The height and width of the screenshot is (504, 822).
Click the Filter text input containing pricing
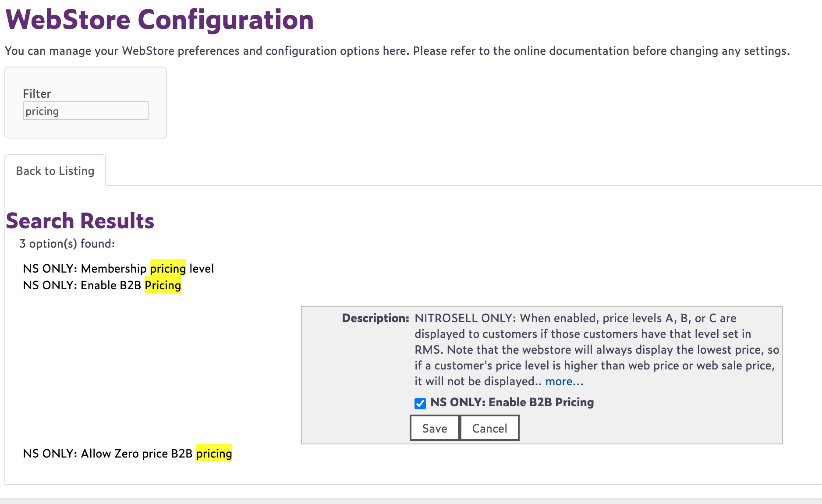pyautogui.click(x=85, y=111)
